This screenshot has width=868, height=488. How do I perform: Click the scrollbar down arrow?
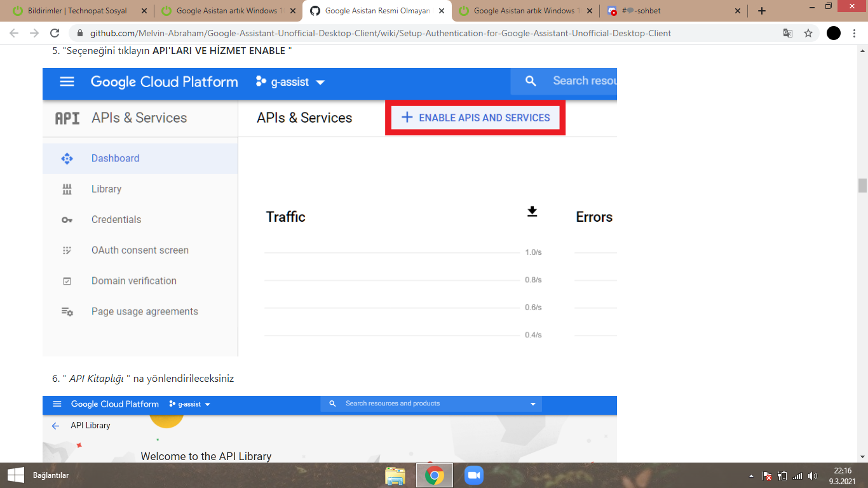coord(862,457)
